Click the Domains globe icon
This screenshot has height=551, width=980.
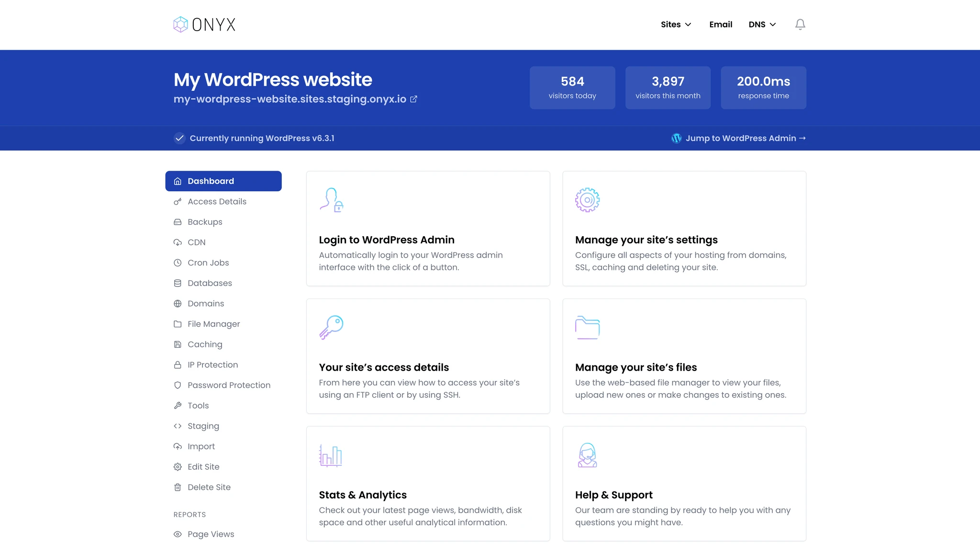(178, 303)
